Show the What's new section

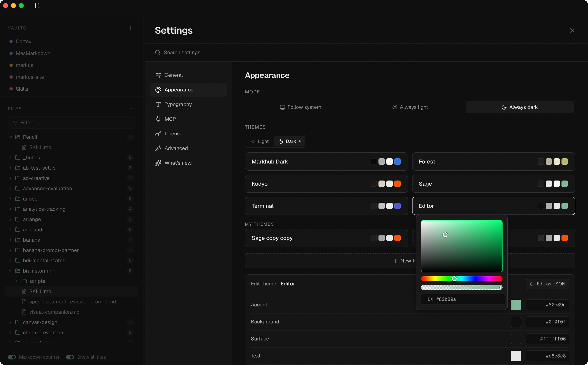click(x=188, y=163)
